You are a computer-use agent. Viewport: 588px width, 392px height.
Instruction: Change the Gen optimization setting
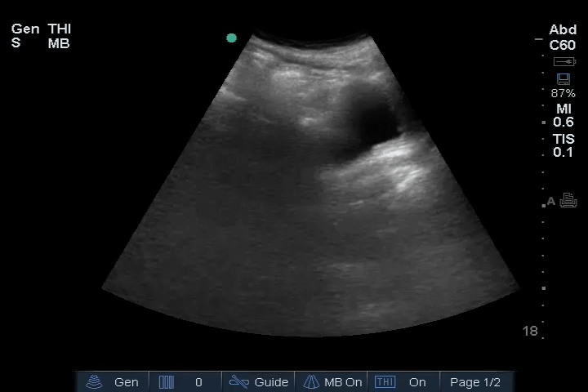tap(126, 381)
